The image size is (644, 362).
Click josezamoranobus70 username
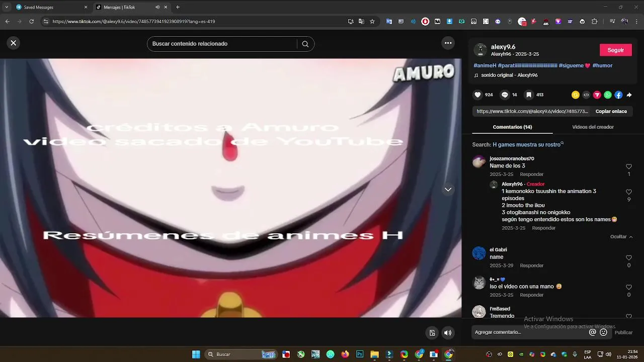tap(512, 158)
